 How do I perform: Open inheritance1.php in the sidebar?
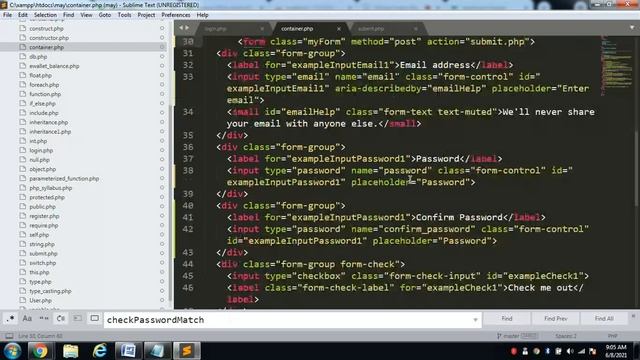[50, 132]
